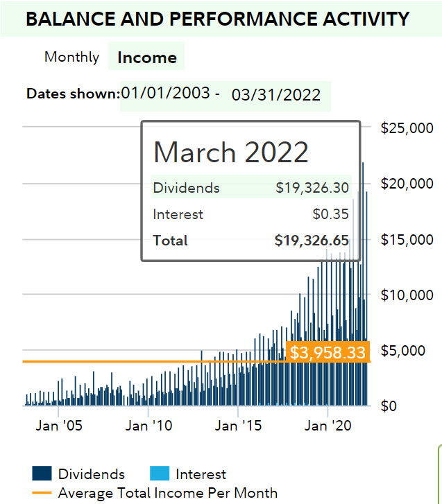442x504 pixels.
Task: Click the Interest $0.35 tooltip row
Action: pos(250,214)
